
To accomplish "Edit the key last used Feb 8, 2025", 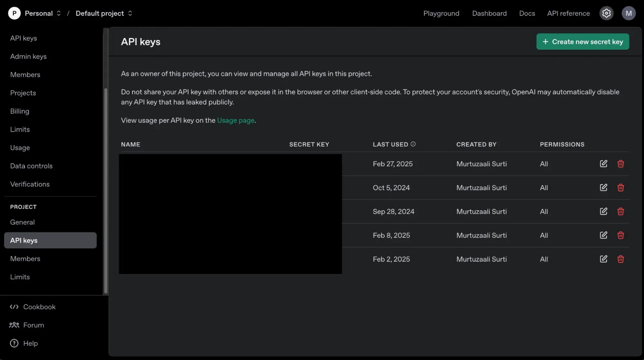I will click(x=603, y=235).
